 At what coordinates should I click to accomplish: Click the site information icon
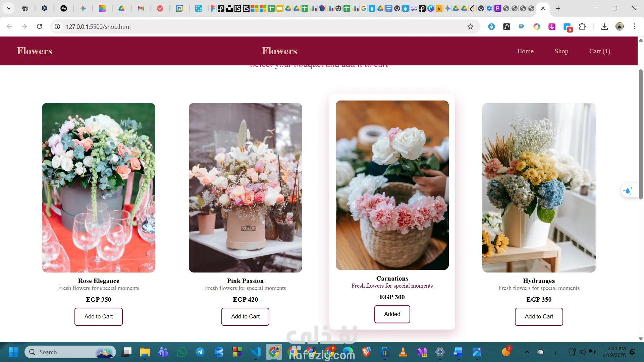click(57, 26)
